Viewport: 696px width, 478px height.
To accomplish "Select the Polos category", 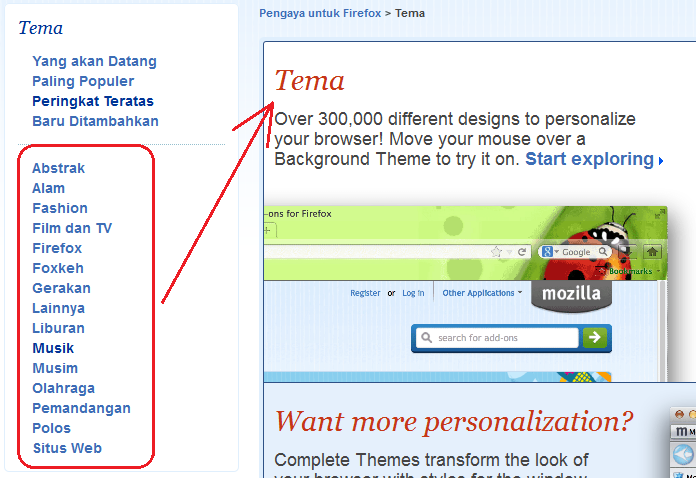I will point(51,428).
